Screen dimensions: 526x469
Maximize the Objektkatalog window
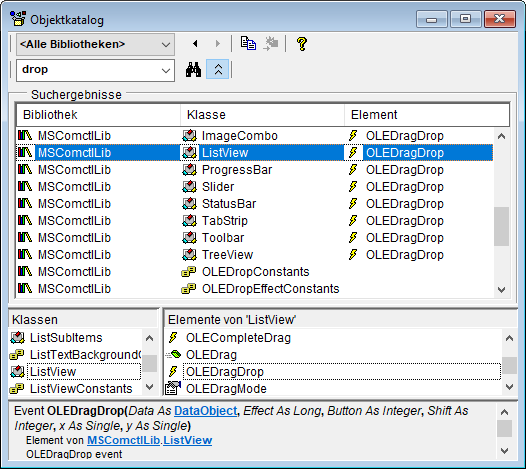coord(466,19)
